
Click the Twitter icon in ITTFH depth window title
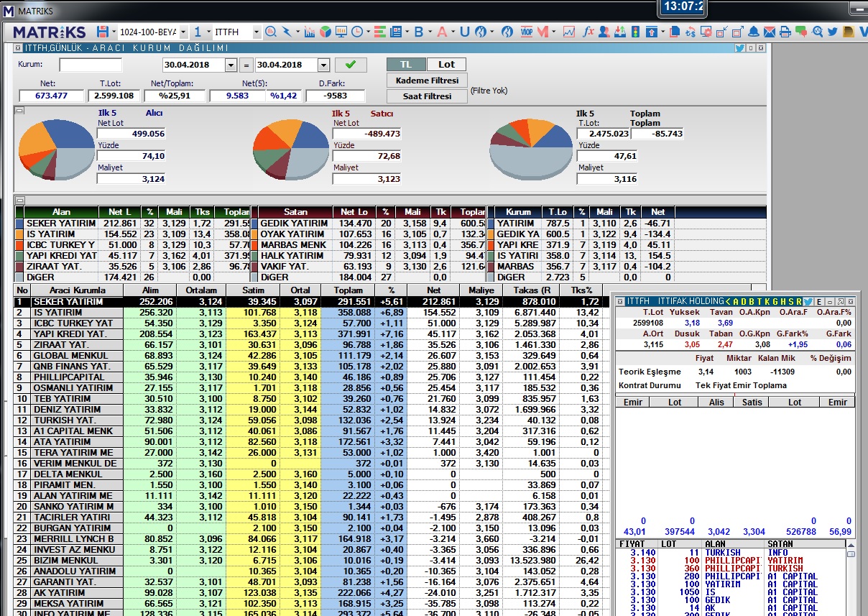pos(808,301)
